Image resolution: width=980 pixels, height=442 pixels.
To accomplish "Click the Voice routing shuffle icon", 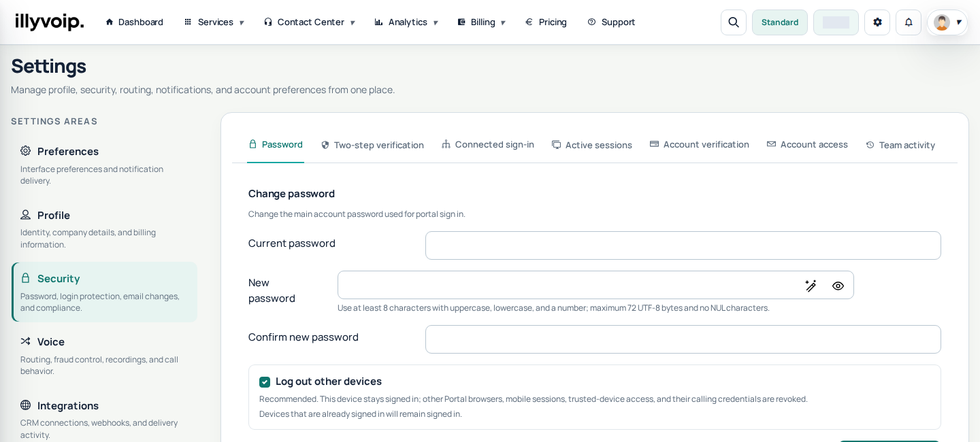I will (26, 341).
